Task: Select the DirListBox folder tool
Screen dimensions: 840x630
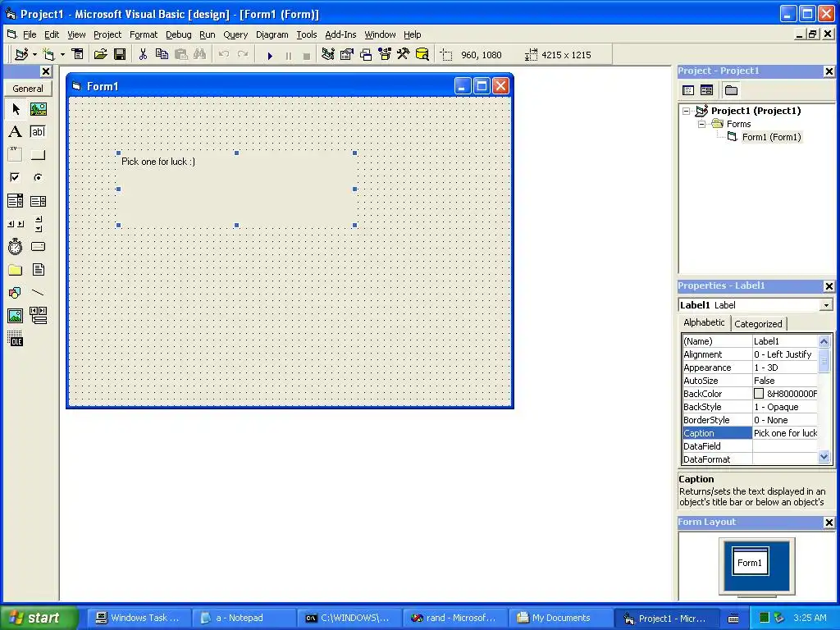Action: coord(16,269)
